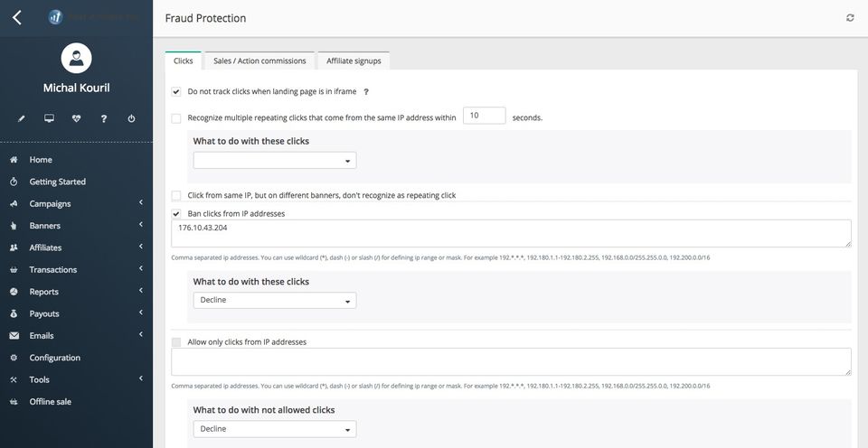Open the empty repeating clicks action dropdown
Viewport: 868px width, 448px height.
[274, 161]
